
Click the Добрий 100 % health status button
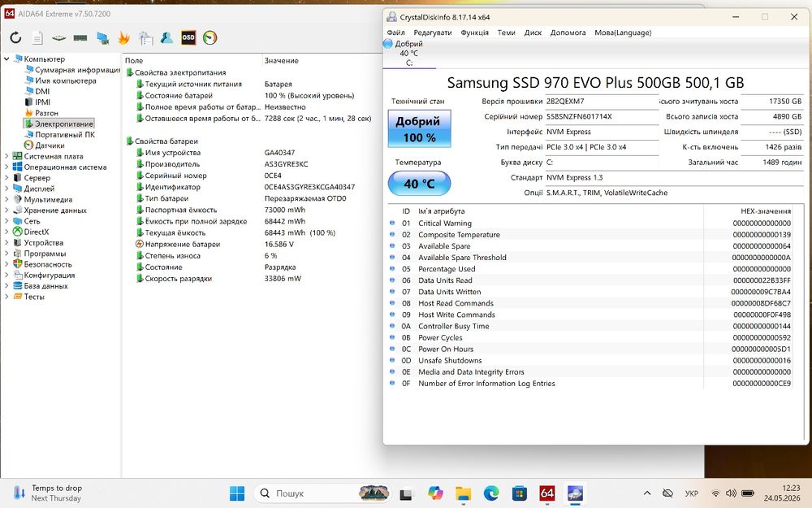tap(420, 128)
